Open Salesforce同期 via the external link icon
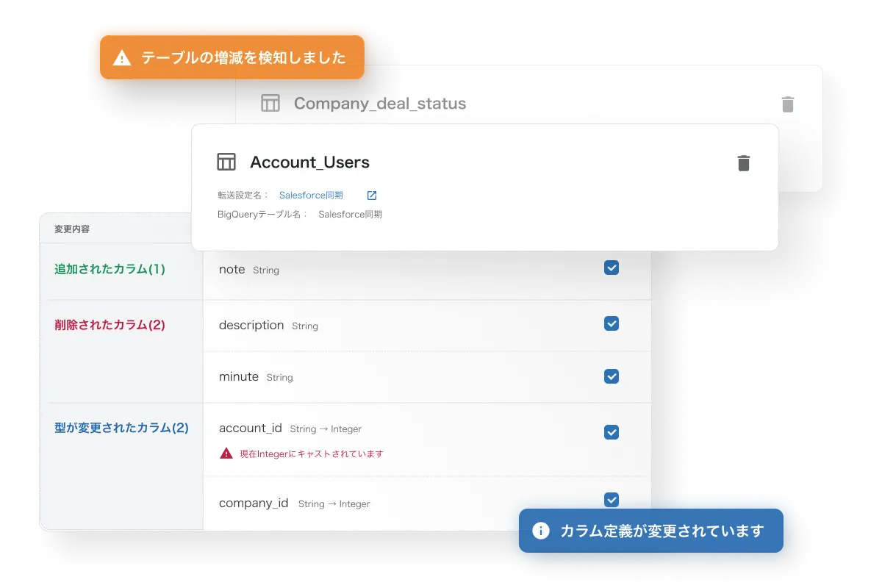 (371, 195)
